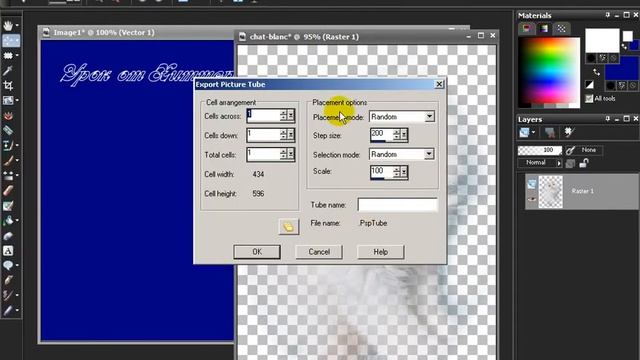Open Cells down slider dropdown arrow
The width and height of the screenshot is (640, 360).
tap(291, 135)
